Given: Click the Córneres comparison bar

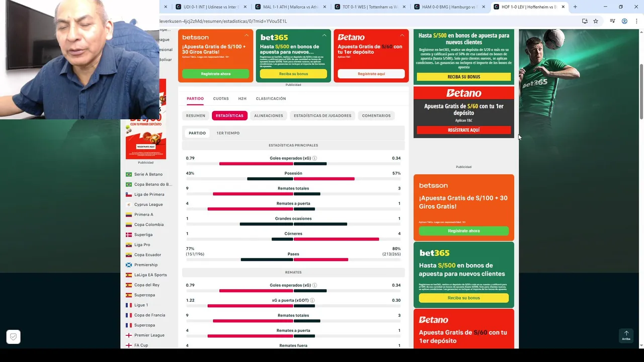Looking at the screenshot, I should click(293, 239).
